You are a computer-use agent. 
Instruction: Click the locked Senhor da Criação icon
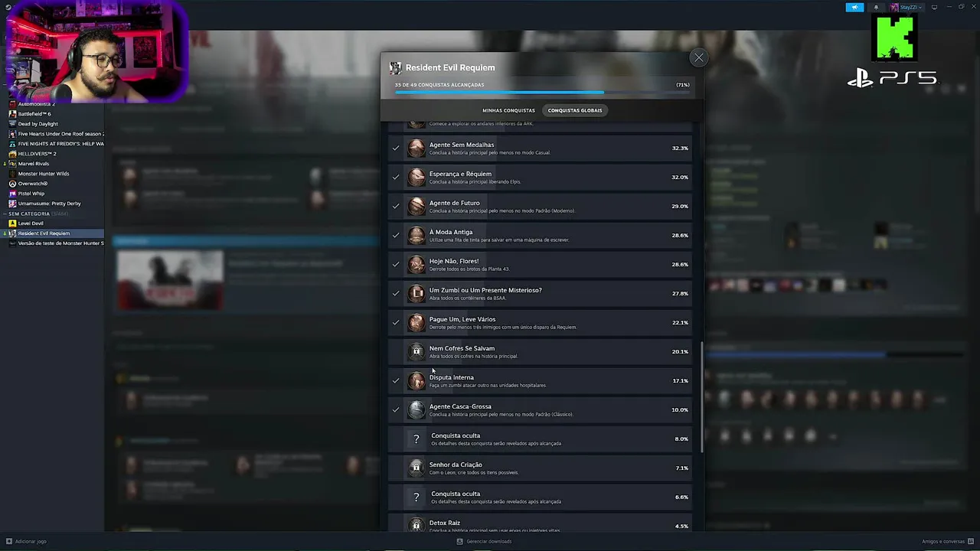point(416,468)
